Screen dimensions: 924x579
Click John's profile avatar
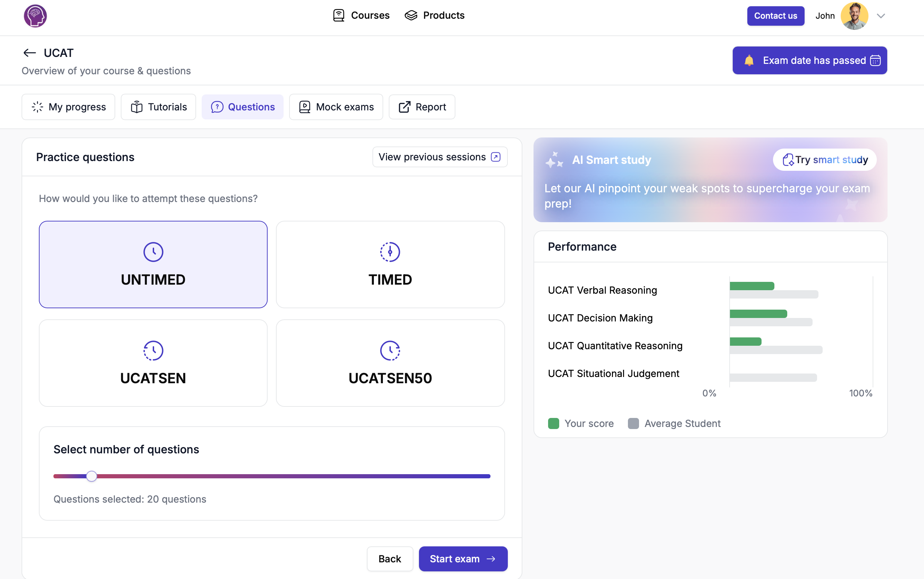854,16
